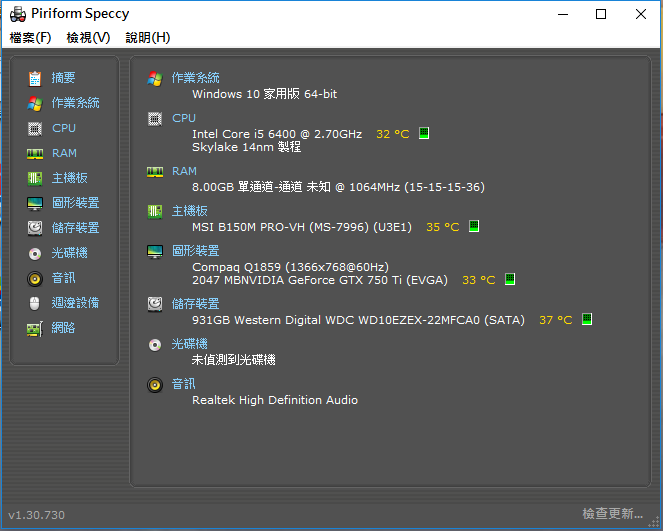Image resolution: width=663 pixels, height=531 pixels.
Task: Open the 說明(H) menu
Action: pos(148,38)
